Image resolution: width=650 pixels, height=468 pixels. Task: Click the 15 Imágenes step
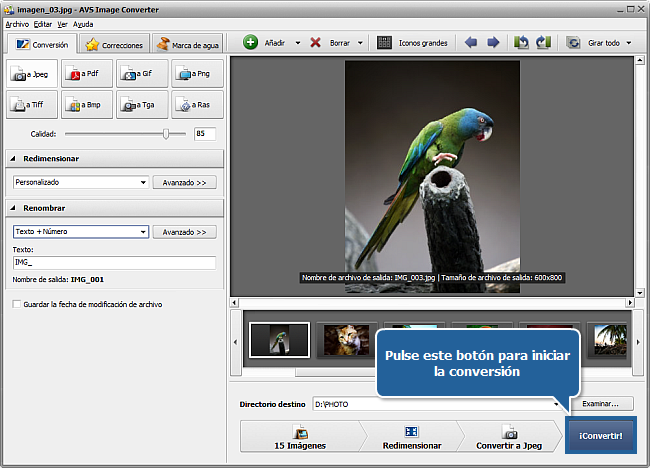[300, 437]
